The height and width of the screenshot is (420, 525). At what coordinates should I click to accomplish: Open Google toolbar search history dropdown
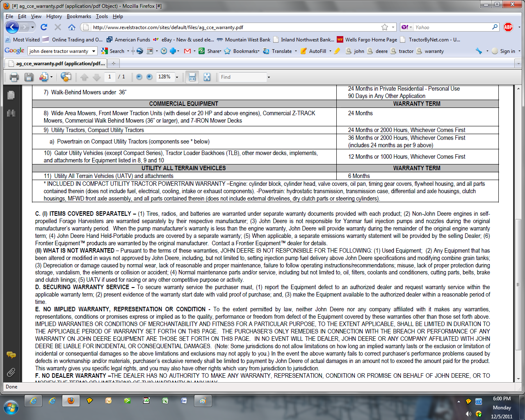click(94, 51)
